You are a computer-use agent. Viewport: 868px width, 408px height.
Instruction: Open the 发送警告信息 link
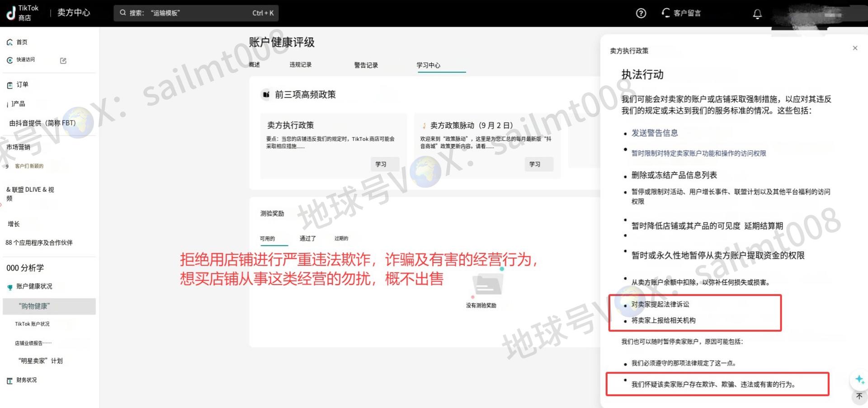tap(654, 133)
